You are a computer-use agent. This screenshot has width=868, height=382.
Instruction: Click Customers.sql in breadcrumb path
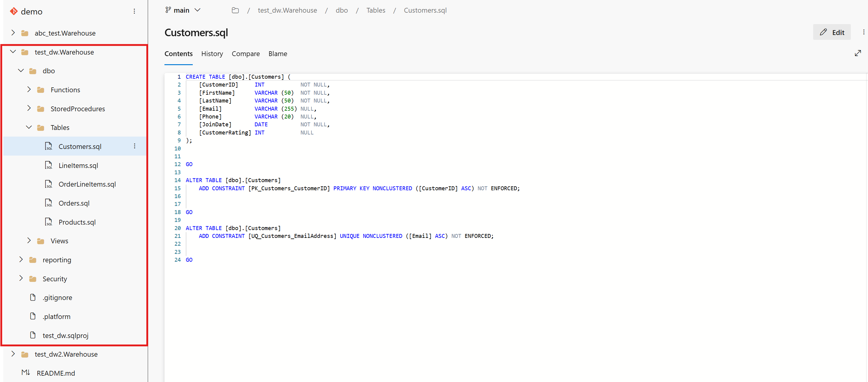pos(425,11)
